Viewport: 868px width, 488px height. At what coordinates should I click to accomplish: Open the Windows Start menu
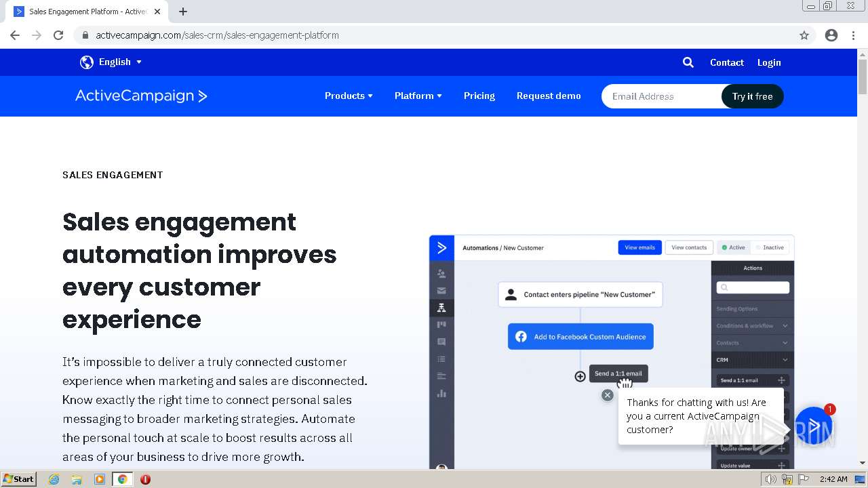pyautogui.click(x=18, y=479)
